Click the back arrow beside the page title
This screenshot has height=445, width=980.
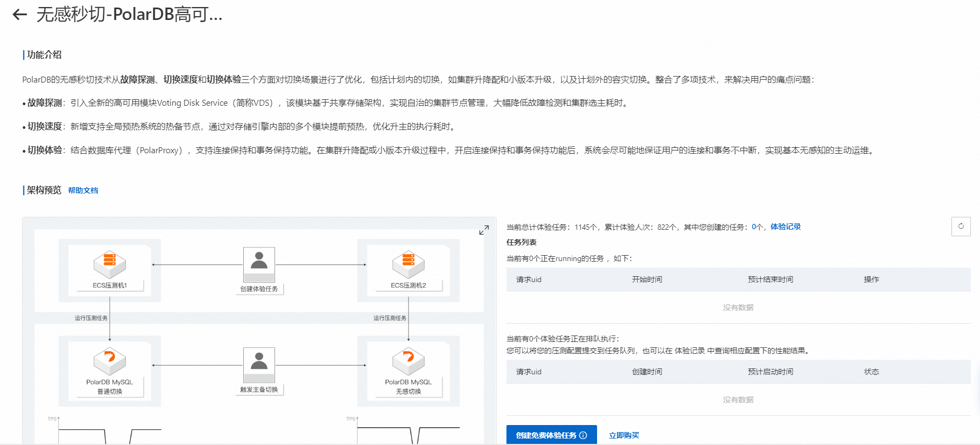click(x=19, y=15)
